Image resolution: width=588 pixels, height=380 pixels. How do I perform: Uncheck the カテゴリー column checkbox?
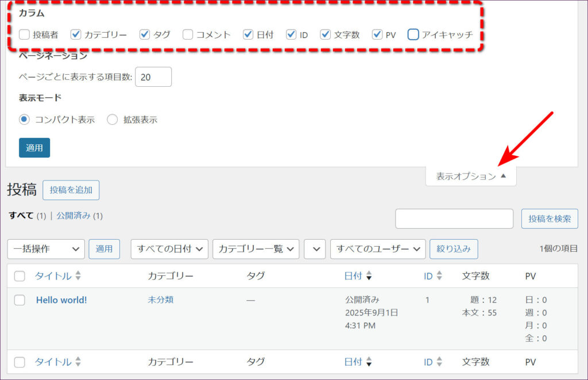click(76, 34)
